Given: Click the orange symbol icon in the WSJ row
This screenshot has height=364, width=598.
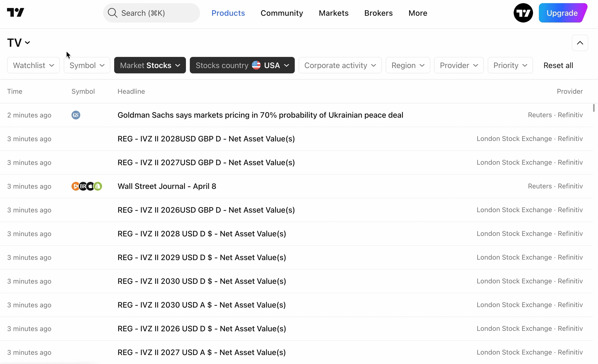Looking at the screenshot, I should pos(75,186).
